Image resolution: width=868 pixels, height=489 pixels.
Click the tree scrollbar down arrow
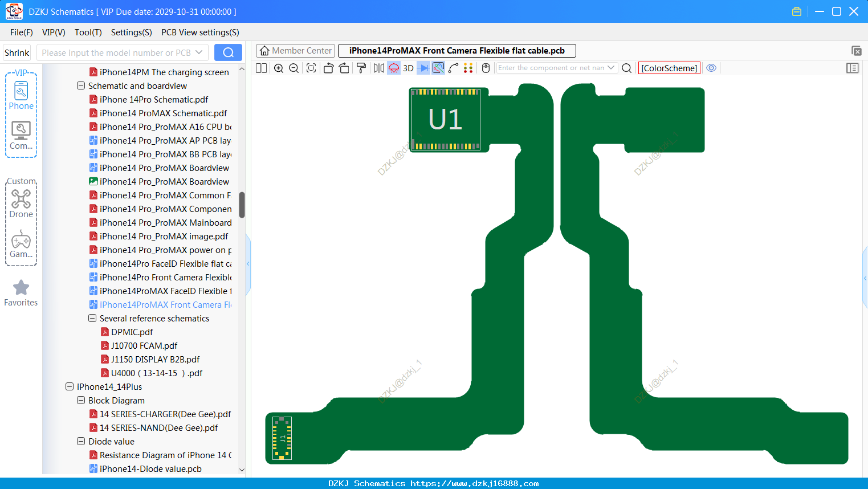[x=242, y=470]
